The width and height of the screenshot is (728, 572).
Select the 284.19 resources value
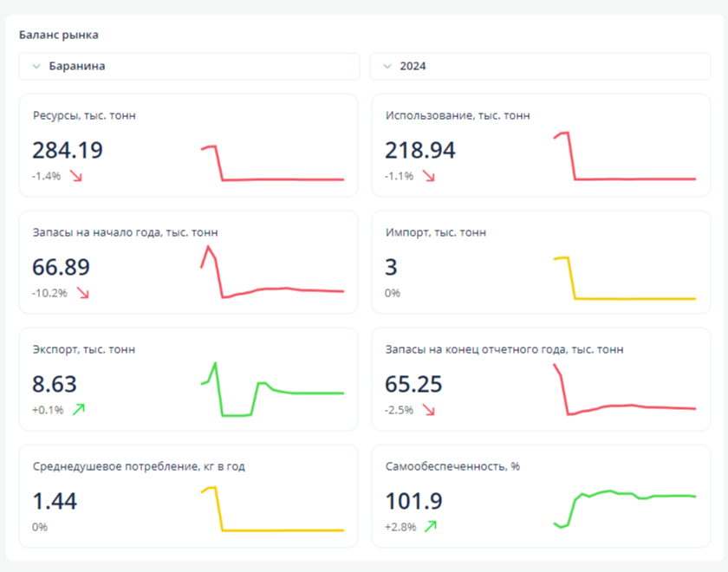[x=68, y=150]
